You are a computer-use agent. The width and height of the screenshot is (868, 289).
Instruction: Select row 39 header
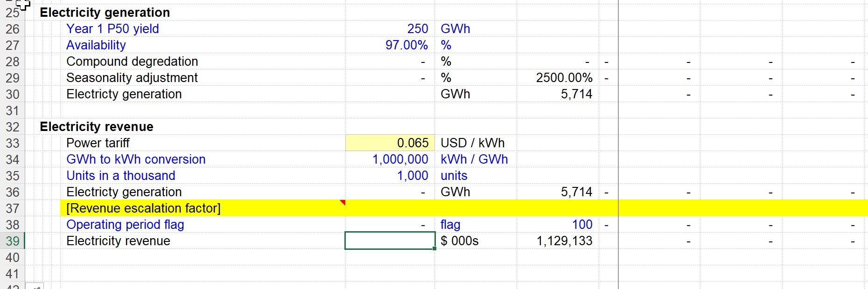pyautogui.click(x=13, y=241)
